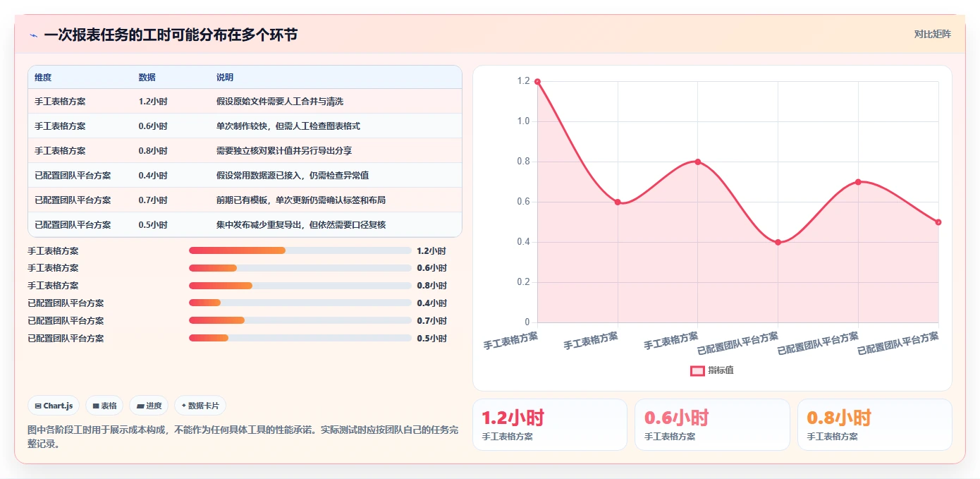Viewport: 980px width, 479px height.
Task: Click the chart data point at 0.5
Action: (x=938, y=222)
